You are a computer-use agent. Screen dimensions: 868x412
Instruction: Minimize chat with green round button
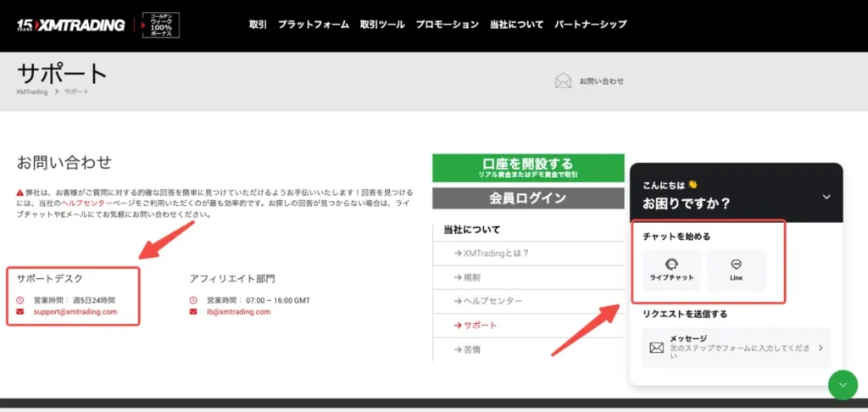(843, 385)
